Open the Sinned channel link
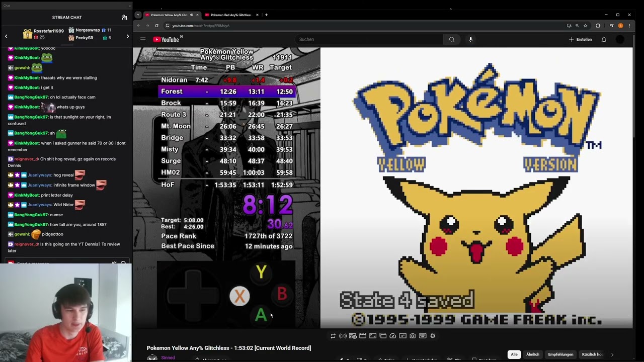The height and width of the screenshot is (362, 644). pos(168,358)
